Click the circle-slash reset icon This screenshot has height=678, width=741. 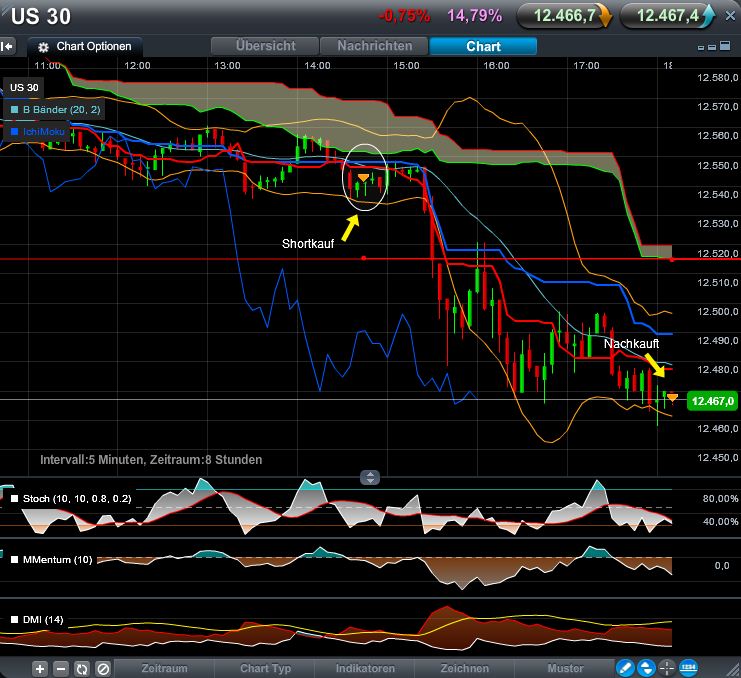[103, 669]
